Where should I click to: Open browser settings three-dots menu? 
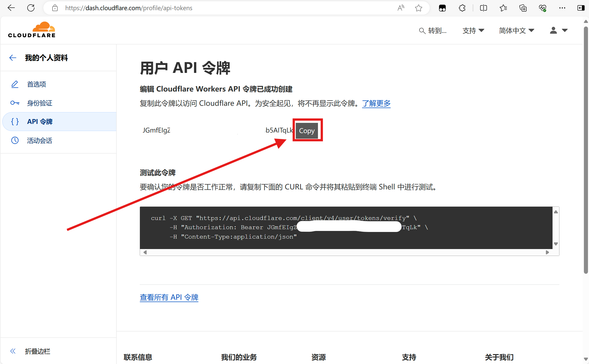click(x=562, y=8)
